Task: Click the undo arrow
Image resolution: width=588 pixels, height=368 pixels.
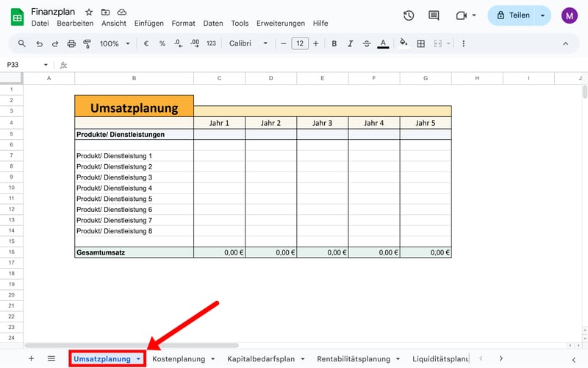Action: 39,43
